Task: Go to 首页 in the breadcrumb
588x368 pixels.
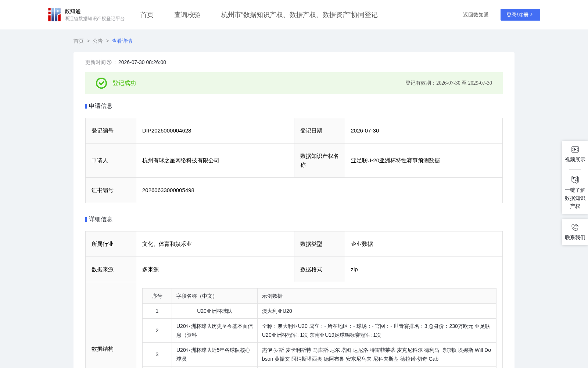Action: click(x=79, y=41)
